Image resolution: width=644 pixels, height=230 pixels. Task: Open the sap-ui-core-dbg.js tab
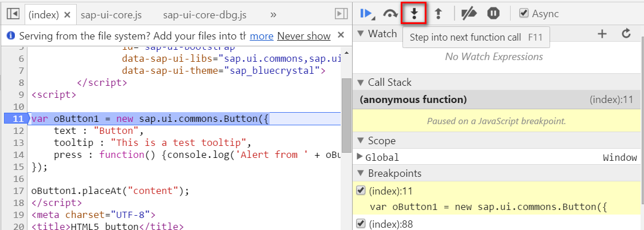(204, 15)
